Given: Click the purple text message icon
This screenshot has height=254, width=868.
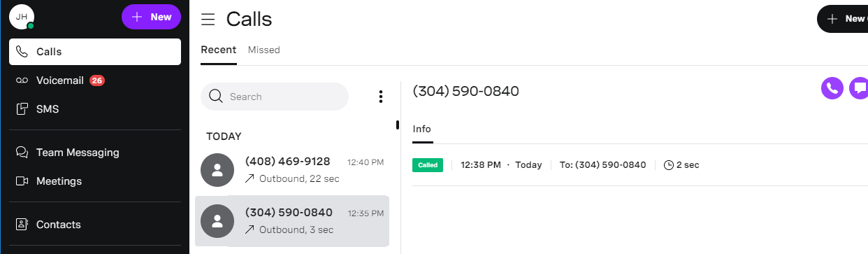Looking at the screenshot, I should coord(859,88).
